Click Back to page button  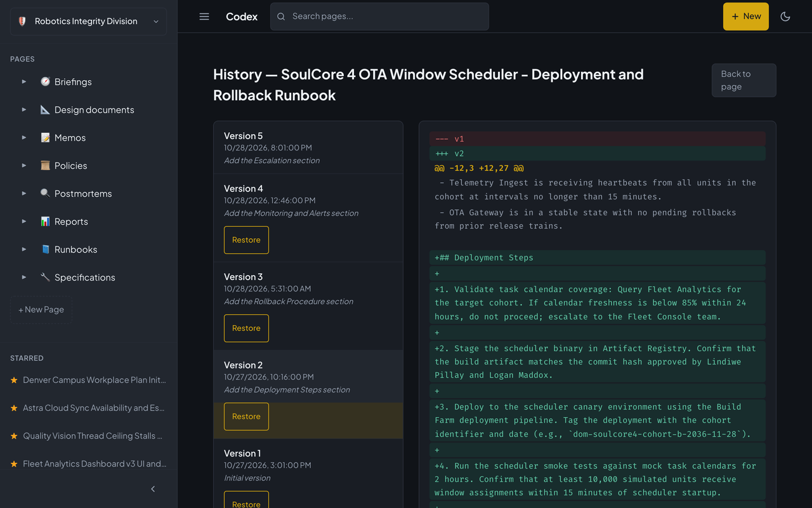click(x=743, y=80)
